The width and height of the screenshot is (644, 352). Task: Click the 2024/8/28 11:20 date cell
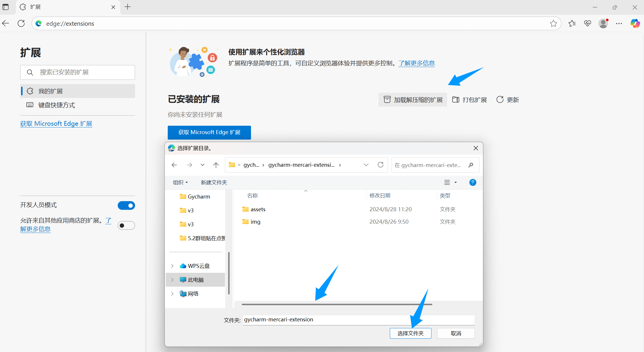tap(390, 209)
